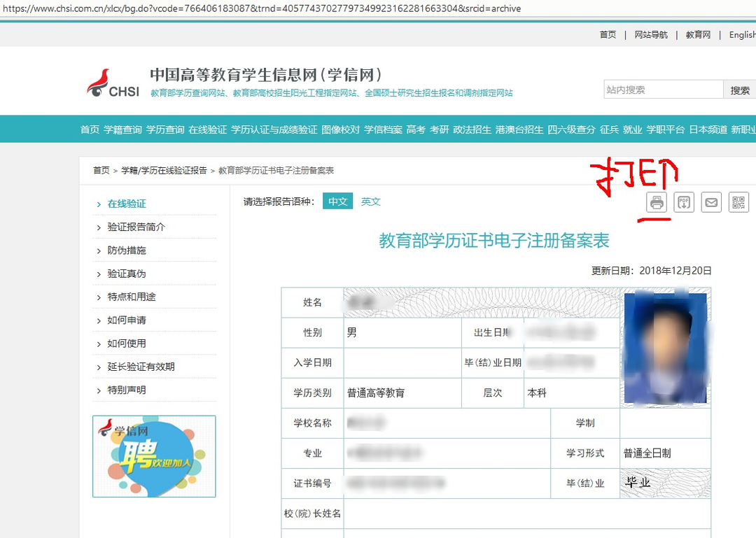Viewport: 756px width, 538px height.
Task: Click the email report envelope icon
Action: click(x=711, y=202)
